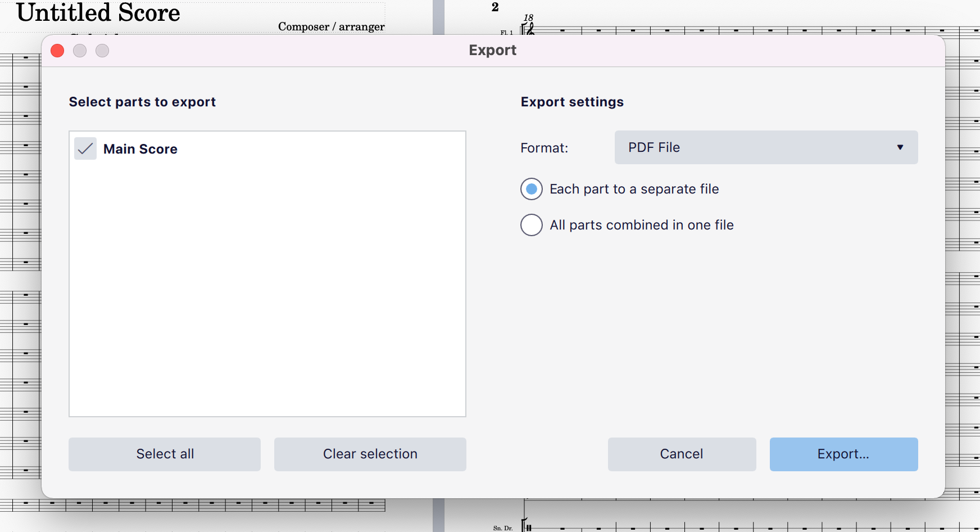Click the empty parts list area

[x=267, y=292]
